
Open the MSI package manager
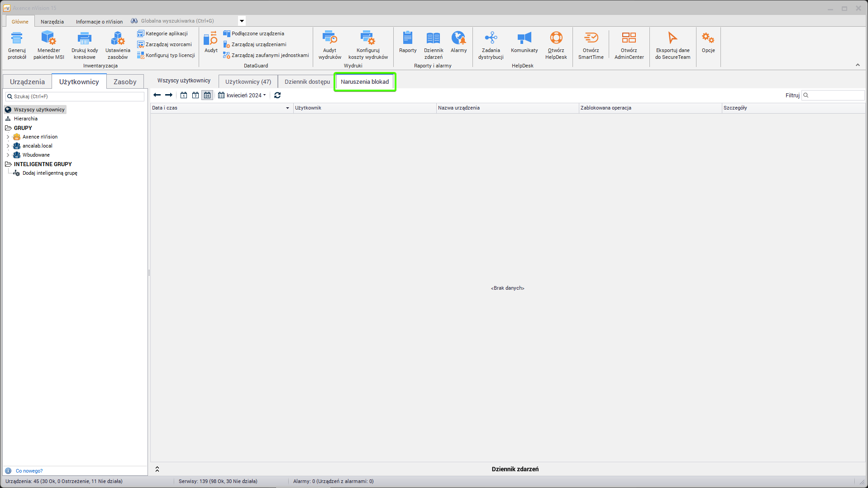[x=48, y=44]
